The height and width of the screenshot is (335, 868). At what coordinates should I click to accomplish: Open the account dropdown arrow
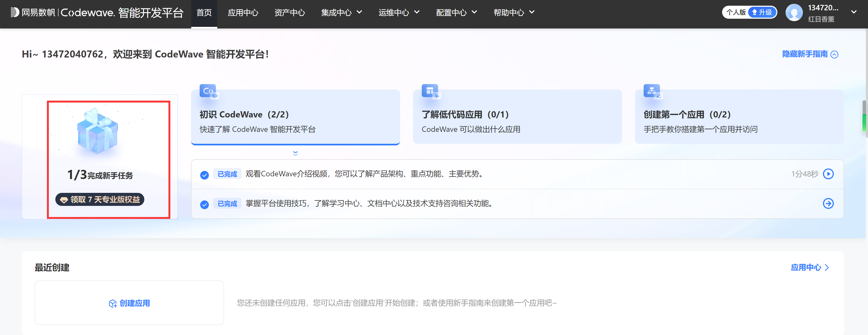click(x=854, y=12)
